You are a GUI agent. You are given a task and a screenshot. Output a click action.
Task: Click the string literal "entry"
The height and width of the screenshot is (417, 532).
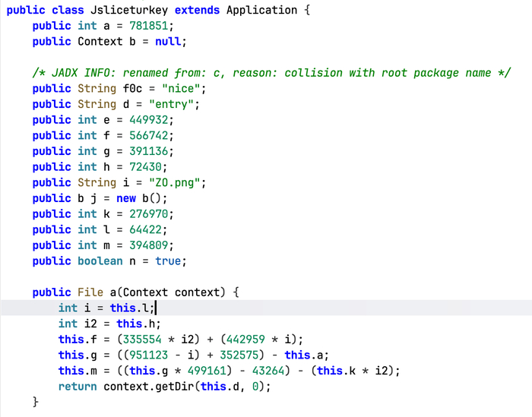(x=171, y=104)
